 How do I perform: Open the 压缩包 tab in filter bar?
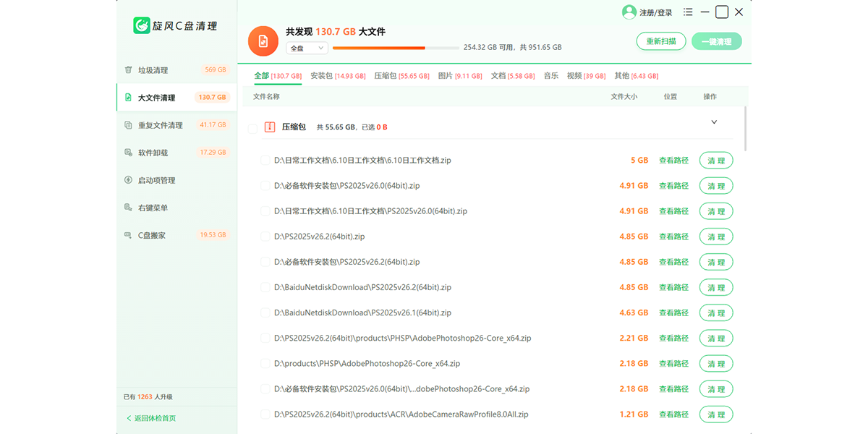[401, 76]
